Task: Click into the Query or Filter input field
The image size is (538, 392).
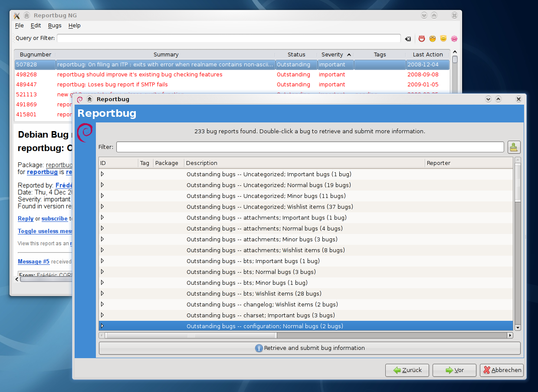Action: pos(229,38)
